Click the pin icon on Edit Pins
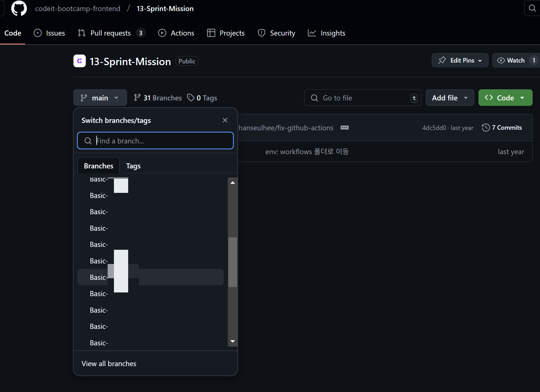540x392 pixels. (442, 60)
